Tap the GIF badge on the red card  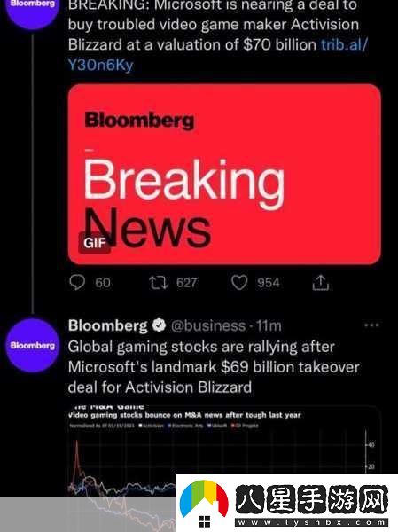(x=94, y=243)
